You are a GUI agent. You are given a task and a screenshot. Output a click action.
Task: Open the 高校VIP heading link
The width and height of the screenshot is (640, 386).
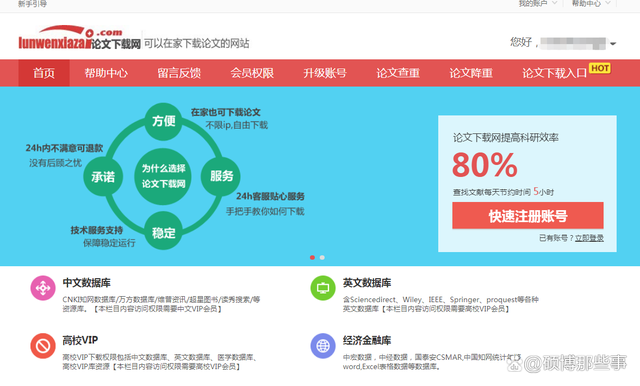80,340
